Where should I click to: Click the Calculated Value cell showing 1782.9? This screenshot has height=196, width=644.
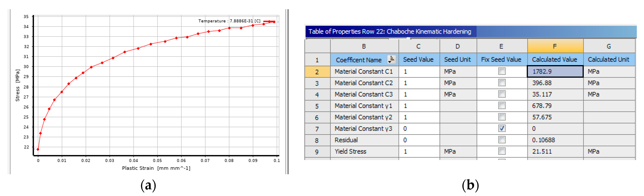(555, 71)
